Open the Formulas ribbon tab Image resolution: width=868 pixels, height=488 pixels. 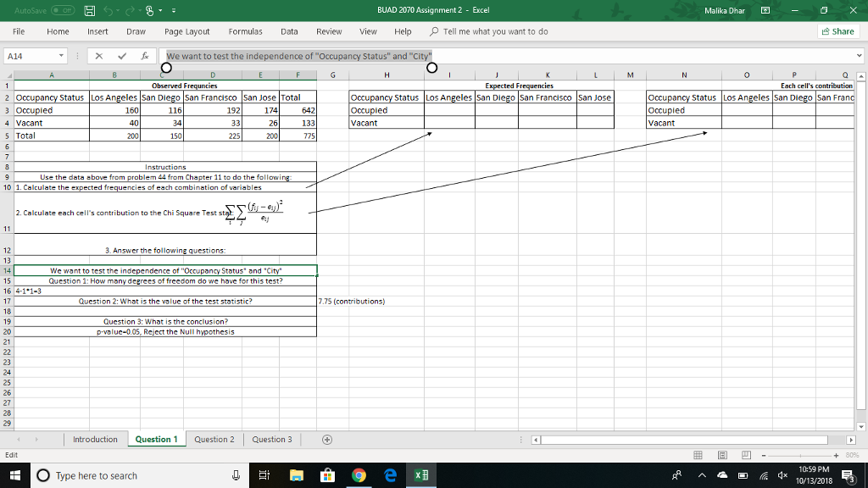pyautogui.click(x=246, y=31)
